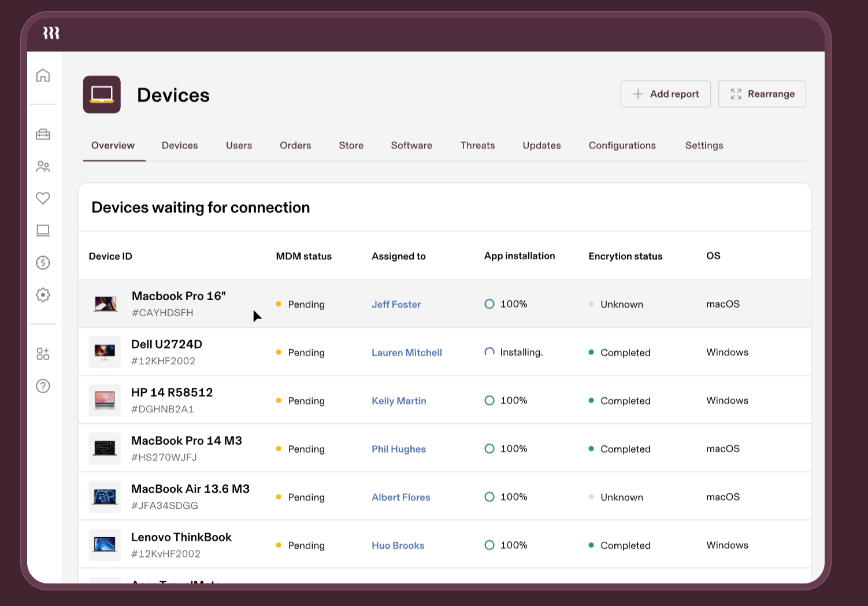Open Jeff Foster's profile link
Screen dimensions: 868x606
(396, 304)
